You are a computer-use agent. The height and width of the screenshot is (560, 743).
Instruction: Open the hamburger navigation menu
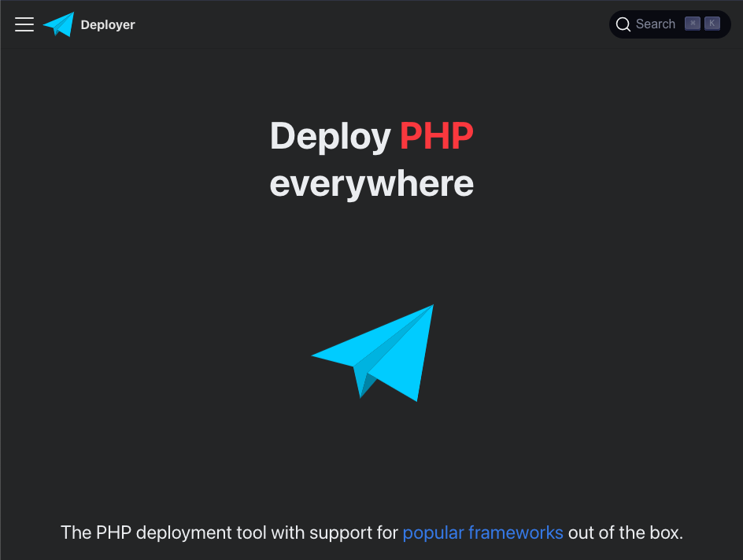[24, 24]
